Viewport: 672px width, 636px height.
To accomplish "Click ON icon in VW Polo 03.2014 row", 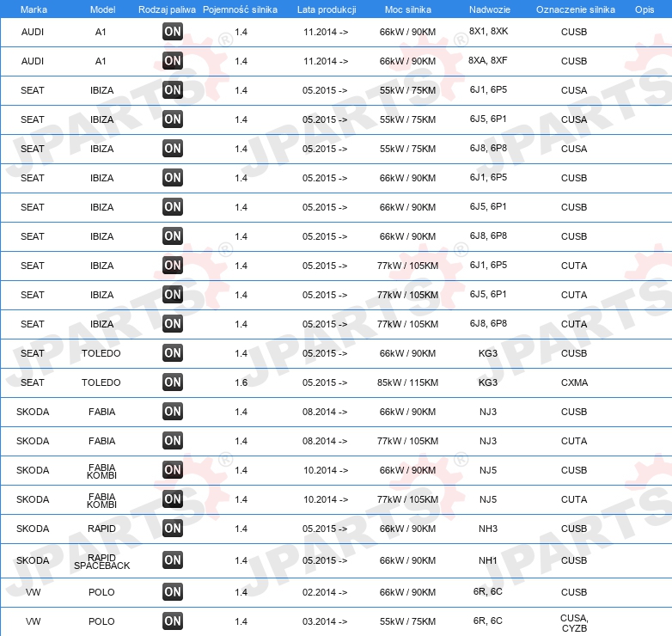I will (x=173, y=621).
